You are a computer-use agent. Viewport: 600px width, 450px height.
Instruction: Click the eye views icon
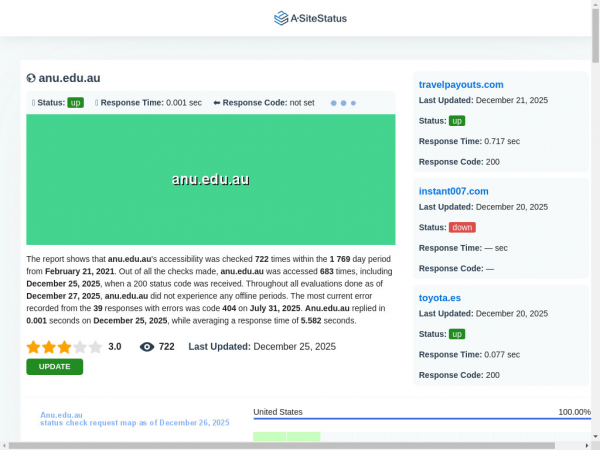[x=147, y=347]
